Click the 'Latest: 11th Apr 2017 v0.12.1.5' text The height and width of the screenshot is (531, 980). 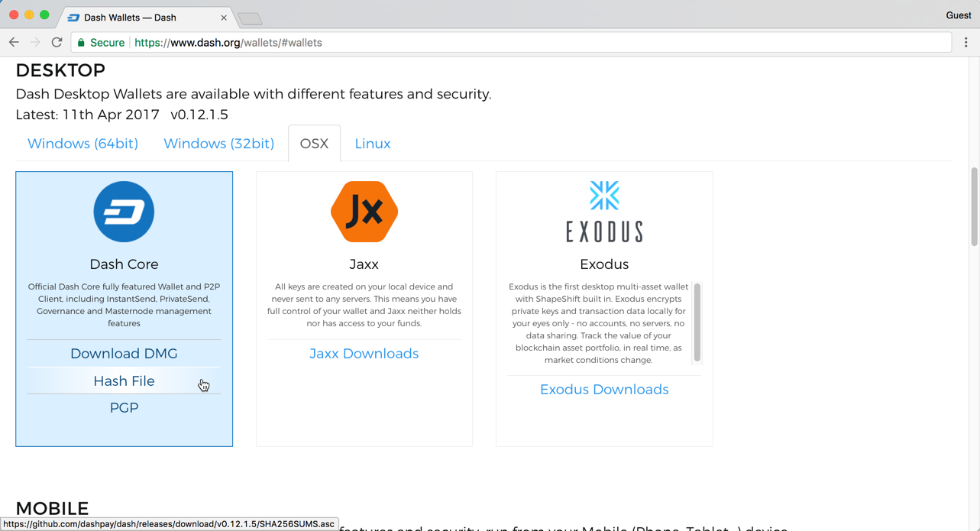point(121,115)
